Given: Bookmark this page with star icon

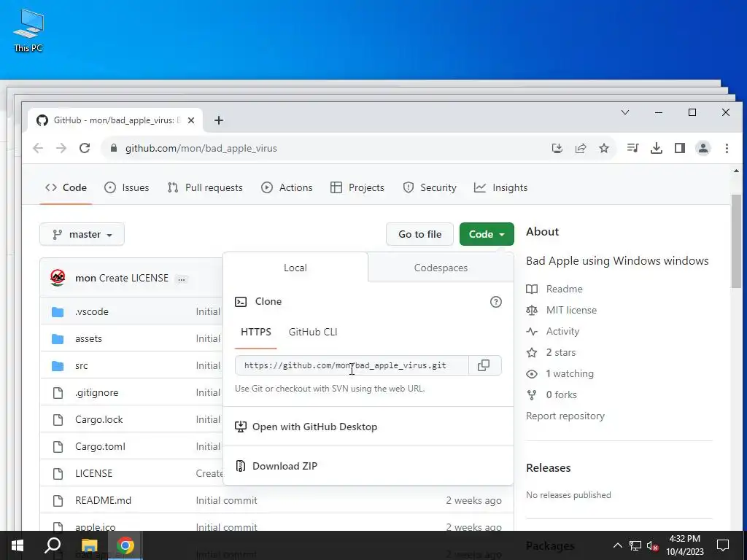Looking at the screenshot, I should click(x=604, y=148).
